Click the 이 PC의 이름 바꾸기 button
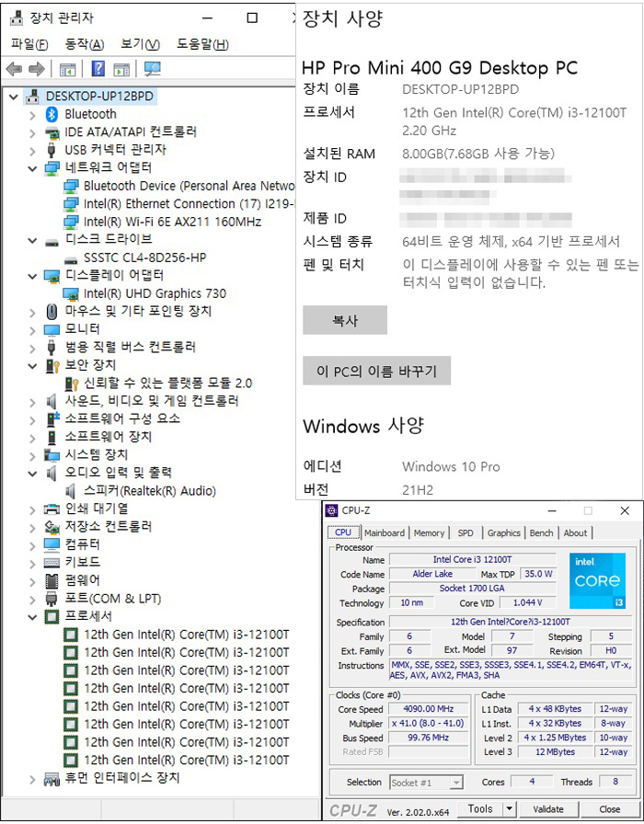The height and width of the screenshot is (824, 644). tap(376, 371)
